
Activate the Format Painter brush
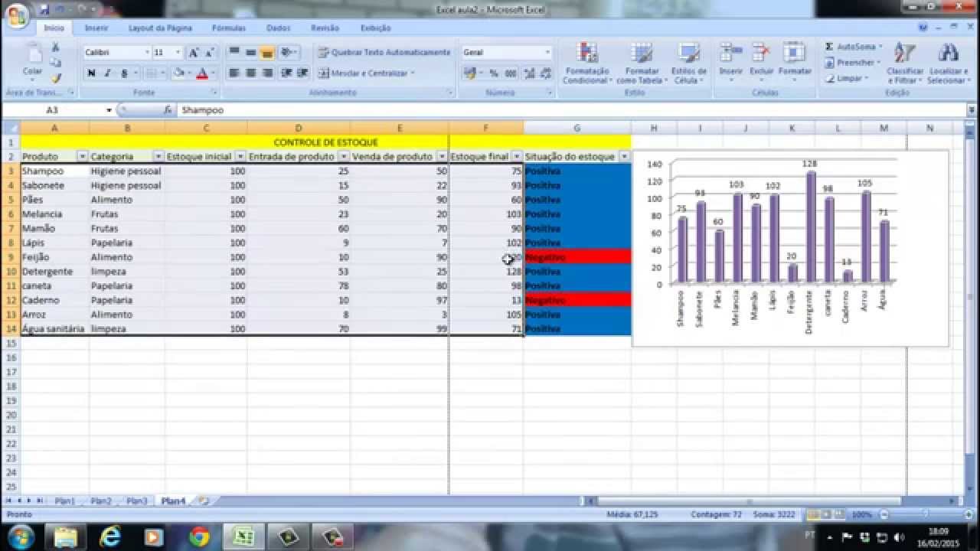tap(55, 78)
